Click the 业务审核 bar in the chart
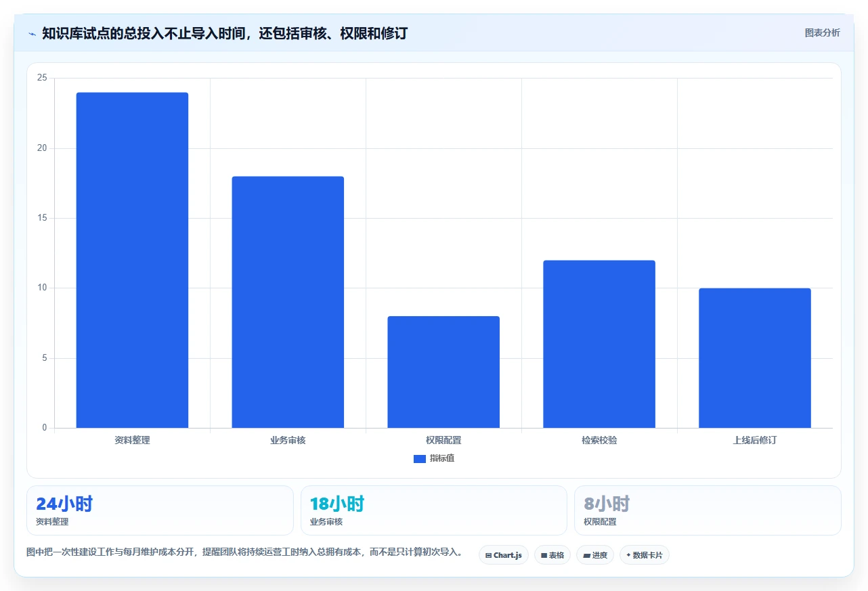 288,302
